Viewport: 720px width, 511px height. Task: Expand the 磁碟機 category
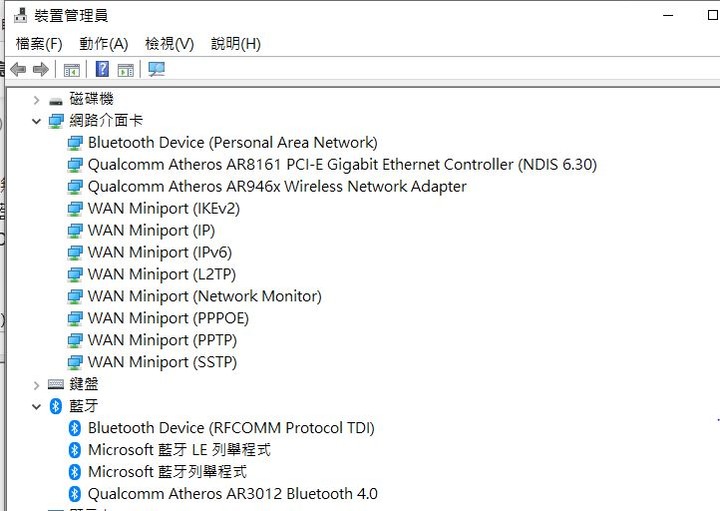click(x=36, y=100)
